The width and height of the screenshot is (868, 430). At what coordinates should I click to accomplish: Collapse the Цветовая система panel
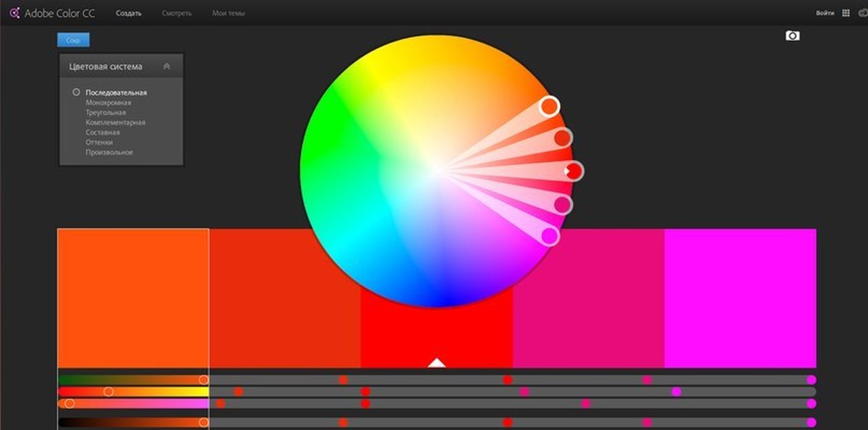(x=167, y=66)
